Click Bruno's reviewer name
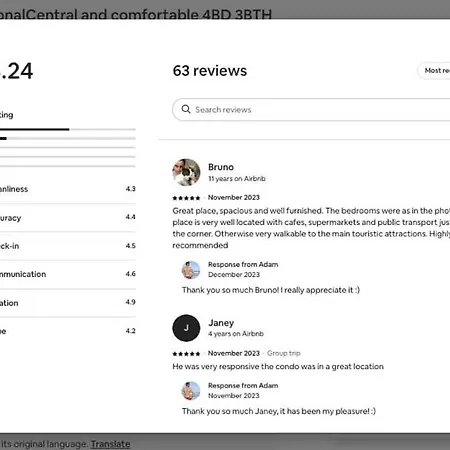This screenshot has height=450, width=450. [221, 167]
